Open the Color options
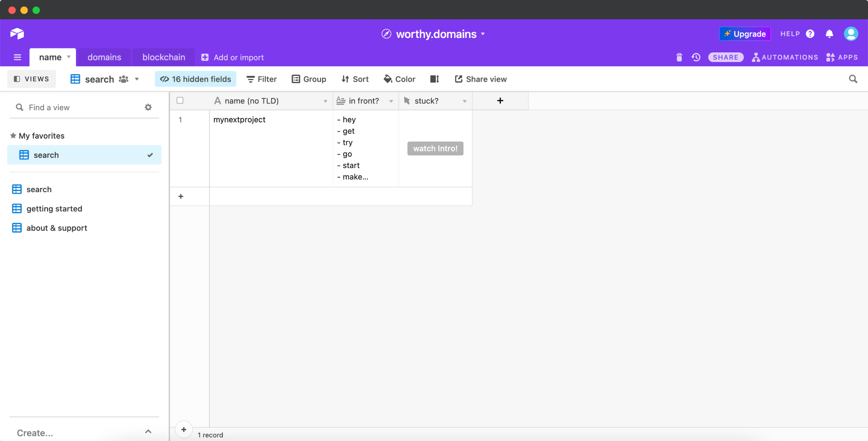The width and height of the screenshot is (868, 441). [399, 79]
